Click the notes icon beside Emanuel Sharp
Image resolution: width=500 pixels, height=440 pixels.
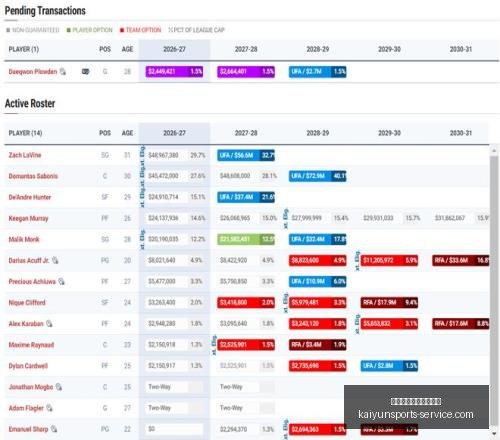[x=54, y=429]
